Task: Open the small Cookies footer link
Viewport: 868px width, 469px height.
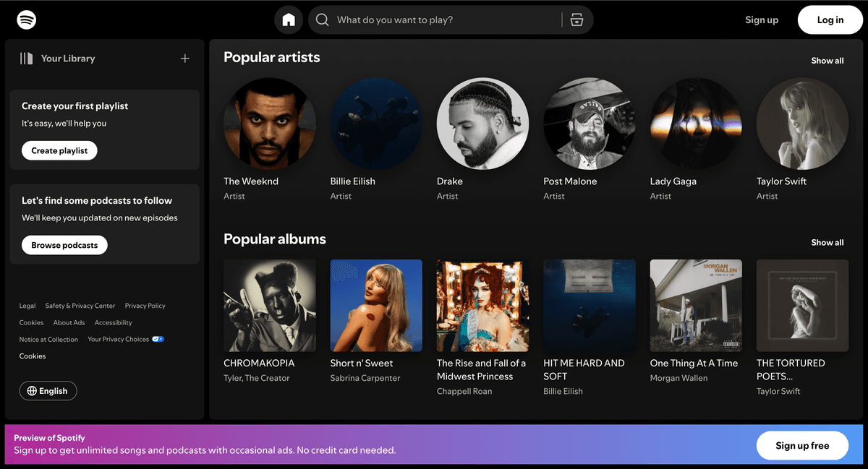Action: pyautogui.click(x=32, y=322)
